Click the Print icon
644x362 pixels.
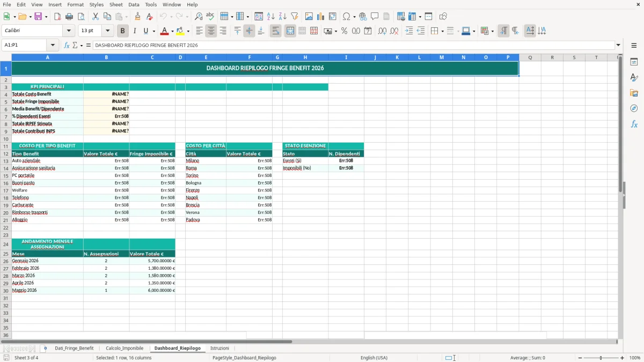(x=69, y=17)
